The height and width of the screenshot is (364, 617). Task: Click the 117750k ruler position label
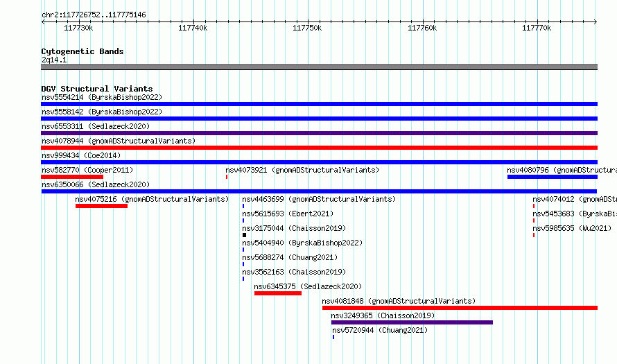(x=307, y=28)
